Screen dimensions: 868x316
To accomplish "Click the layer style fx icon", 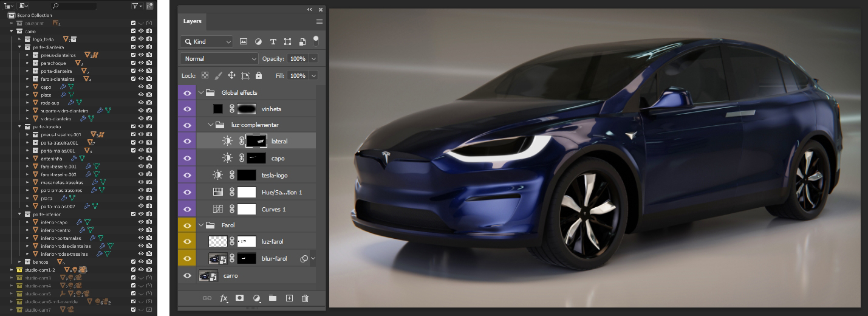I will click(224, 298).
